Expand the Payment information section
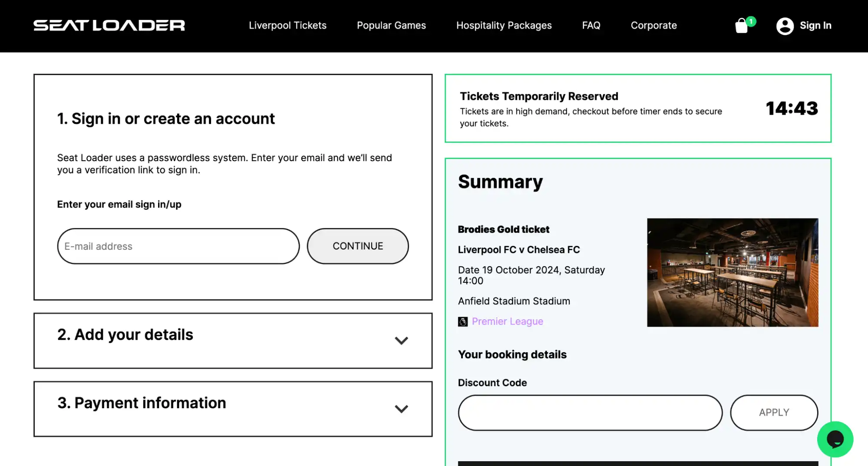 click(x=401, y=409)
